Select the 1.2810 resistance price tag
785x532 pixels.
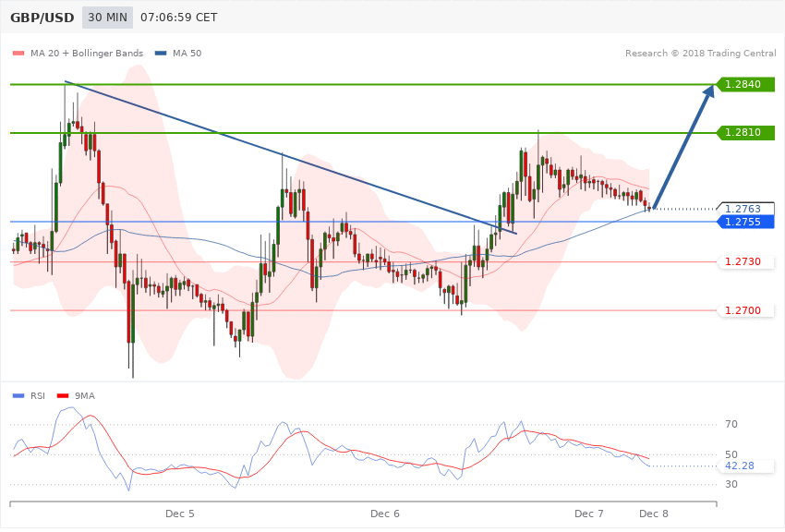point(746,133)
